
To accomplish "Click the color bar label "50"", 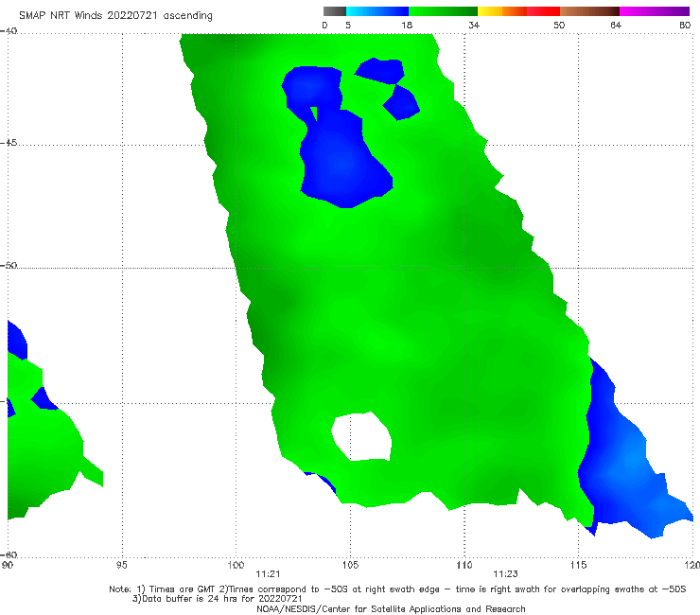I will coord(559,26).
